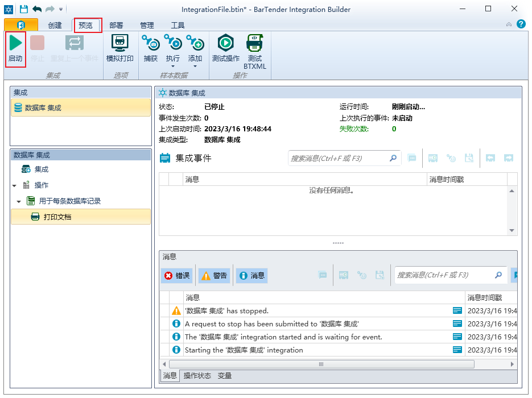
Task: Click the horizontal scrollbar right arrow
Action: (x=511, y=364)
